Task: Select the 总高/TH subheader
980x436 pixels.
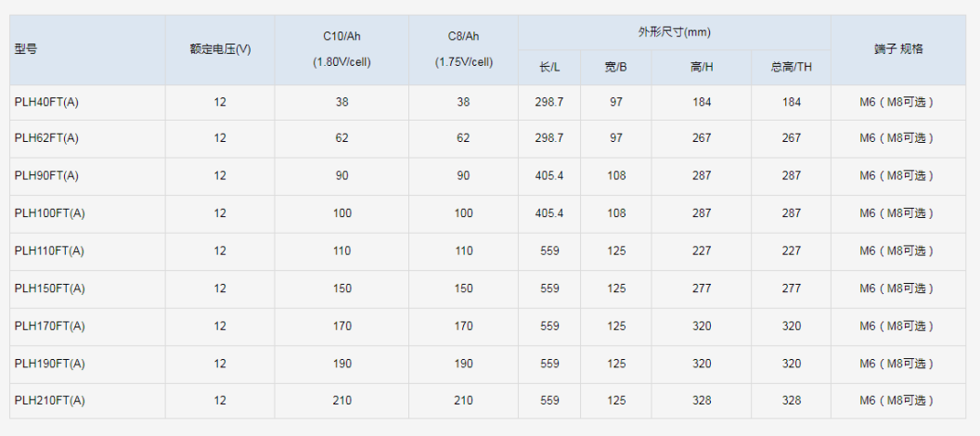Action: [x=792, y=68]
